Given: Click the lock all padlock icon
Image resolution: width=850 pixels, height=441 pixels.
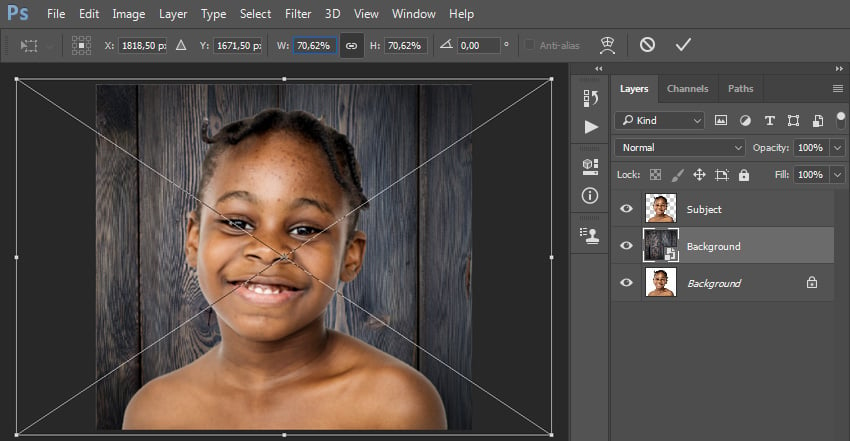Looking at the screenshot, I should coord(744,174).
